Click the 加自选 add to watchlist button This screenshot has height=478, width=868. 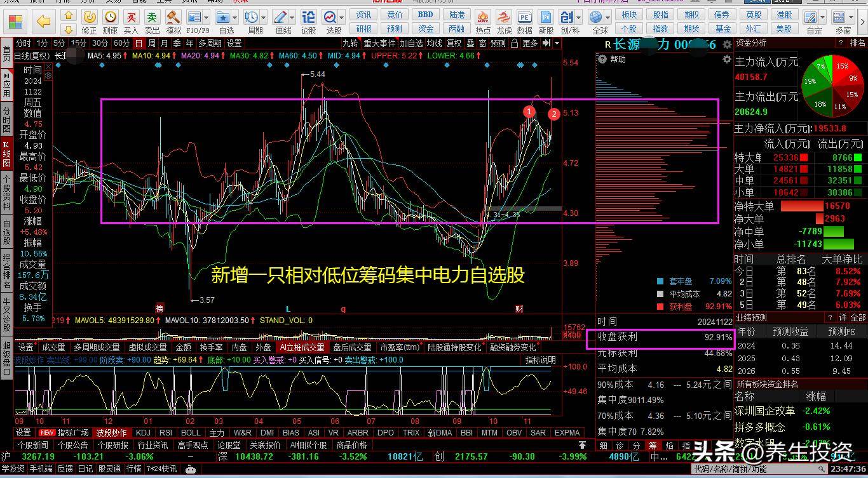[x=411, y=43]
